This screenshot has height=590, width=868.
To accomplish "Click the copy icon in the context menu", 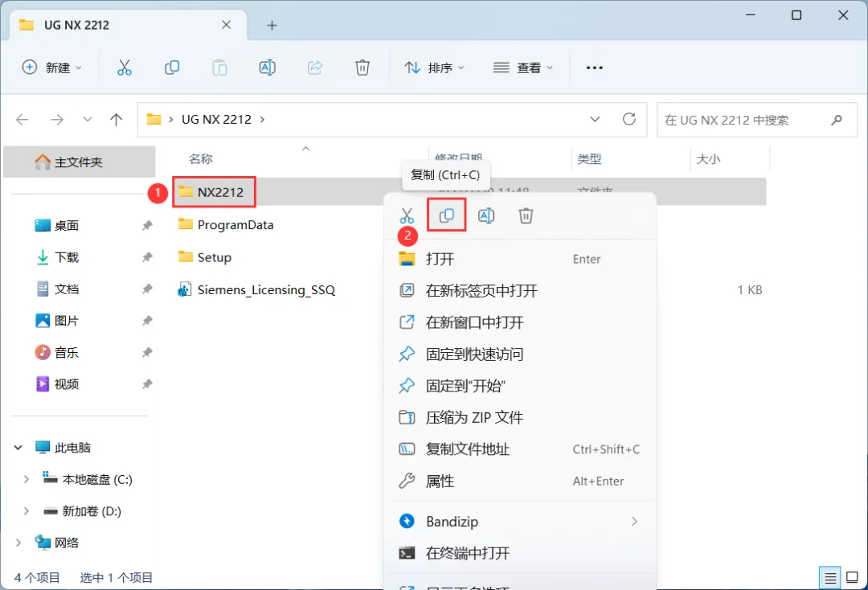I will [x=447, y=215].
